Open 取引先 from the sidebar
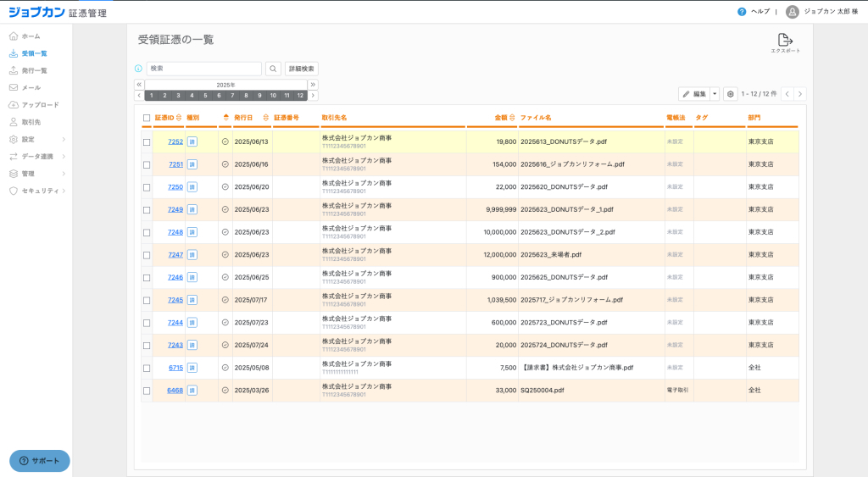Image resolution: width=868 pixels, height=477 pixels. (x=31, y=122)
